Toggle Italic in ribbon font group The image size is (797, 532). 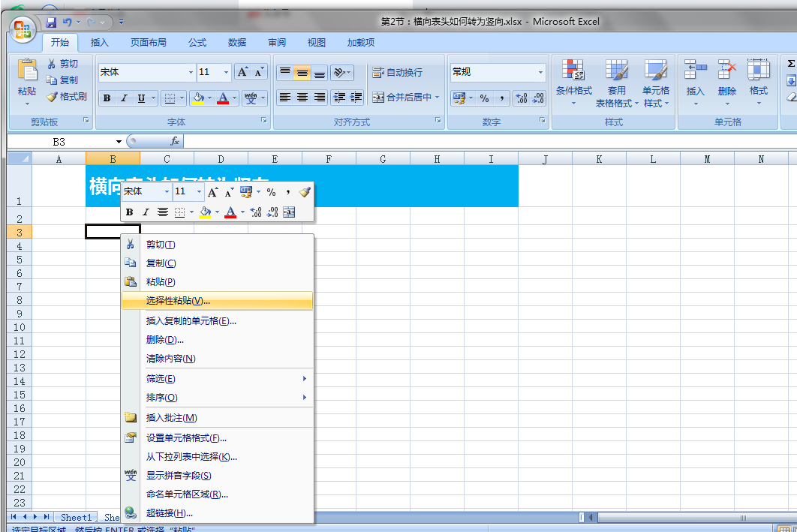(x=124, y=98)
